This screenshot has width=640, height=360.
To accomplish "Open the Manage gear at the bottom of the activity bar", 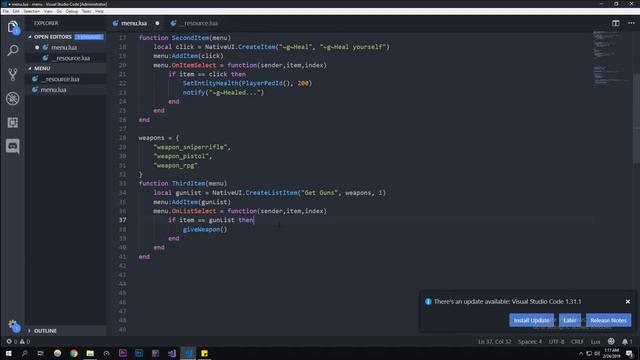I will coord(13,325).
